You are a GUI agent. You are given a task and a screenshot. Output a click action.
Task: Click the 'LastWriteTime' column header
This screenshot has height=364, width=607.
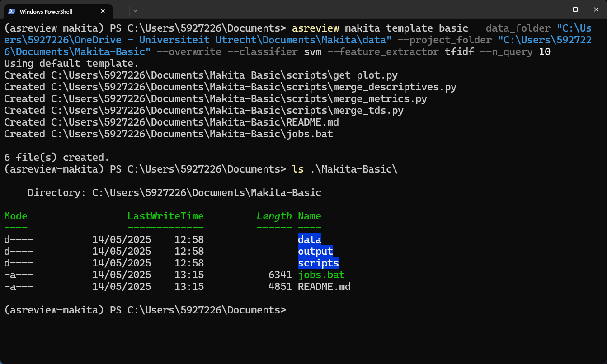(165, 216)
